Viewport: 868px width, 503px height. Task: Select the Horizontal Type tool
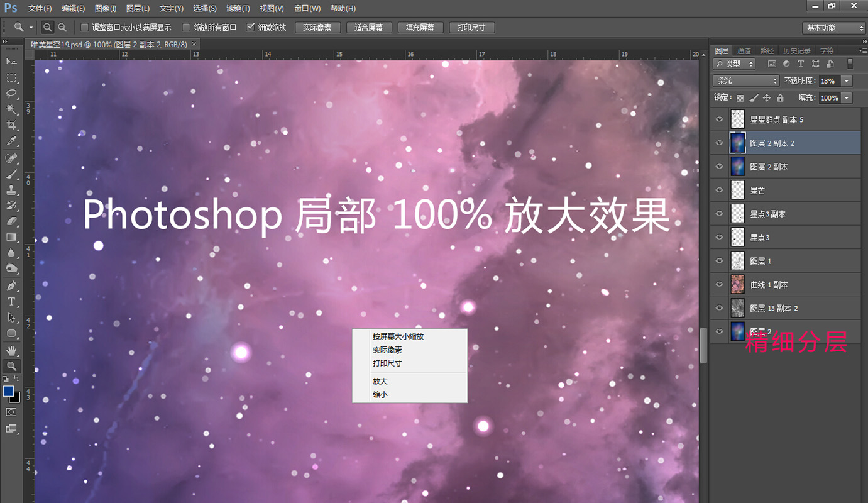11,302
